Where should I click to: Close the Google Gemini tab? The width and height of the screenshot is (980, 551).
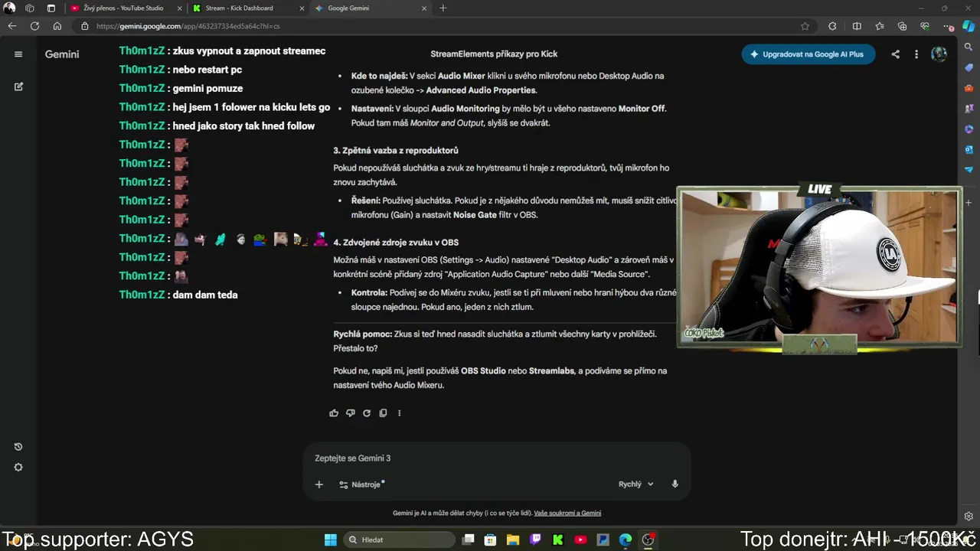point(423,8)
